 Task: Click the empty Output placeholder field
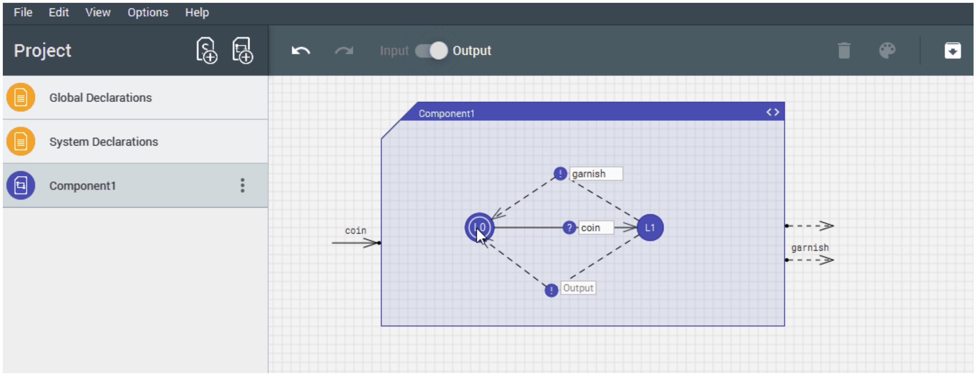click(x=578, y=288)
